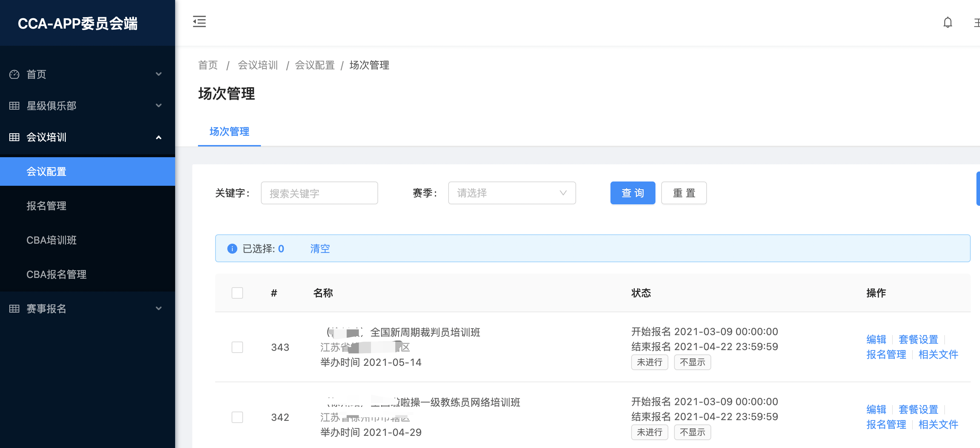Screen dimensions: 980x448
Task: Click the table icon beside 会议培训
Action: [x=14, y=137]
